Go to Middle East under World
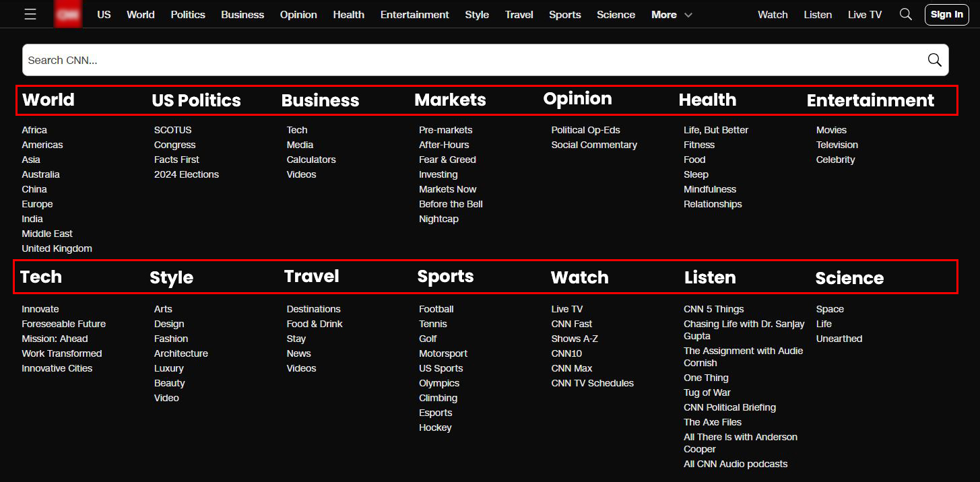The height and width of the screenshot is (482, 980). 47,234
